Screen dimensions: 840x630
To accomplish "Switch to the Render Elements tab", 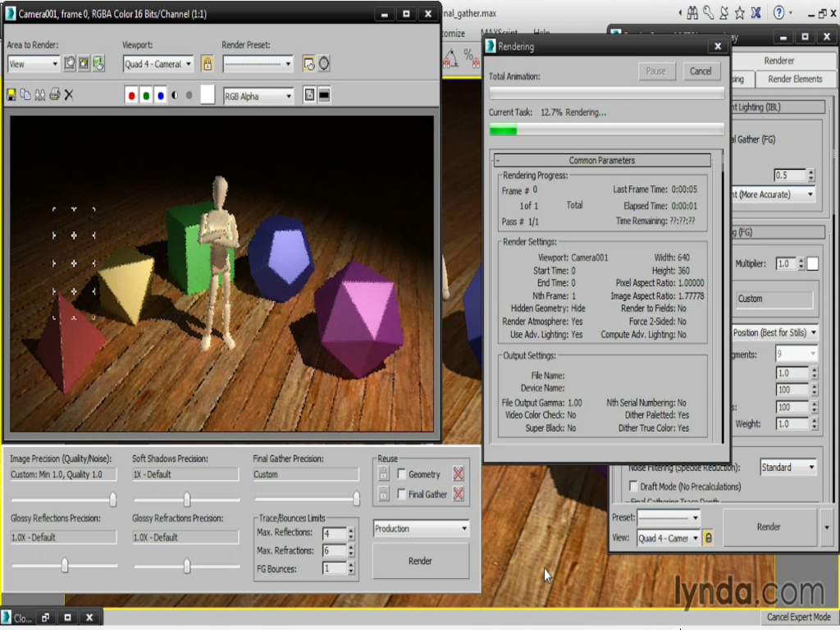I will point(795,79).
